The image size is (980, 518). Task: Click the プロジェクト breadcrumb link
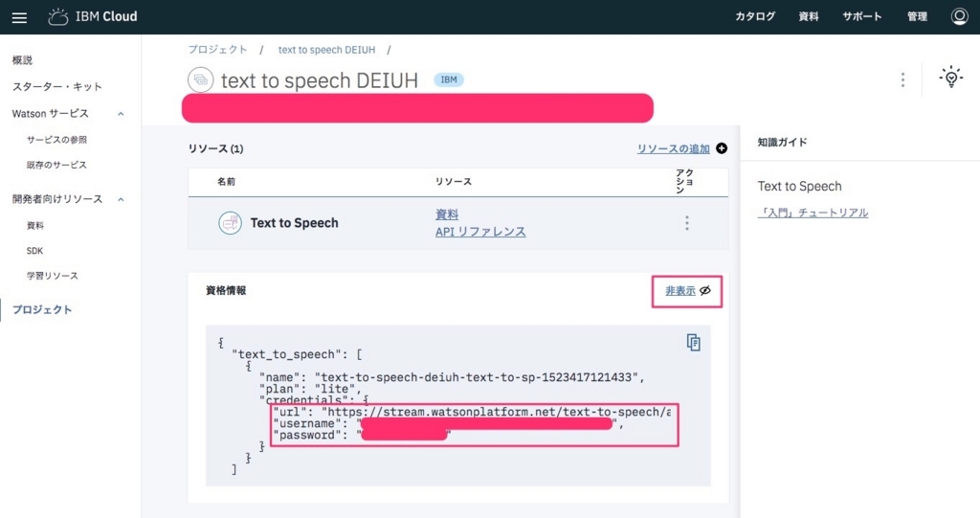[217, 50]
